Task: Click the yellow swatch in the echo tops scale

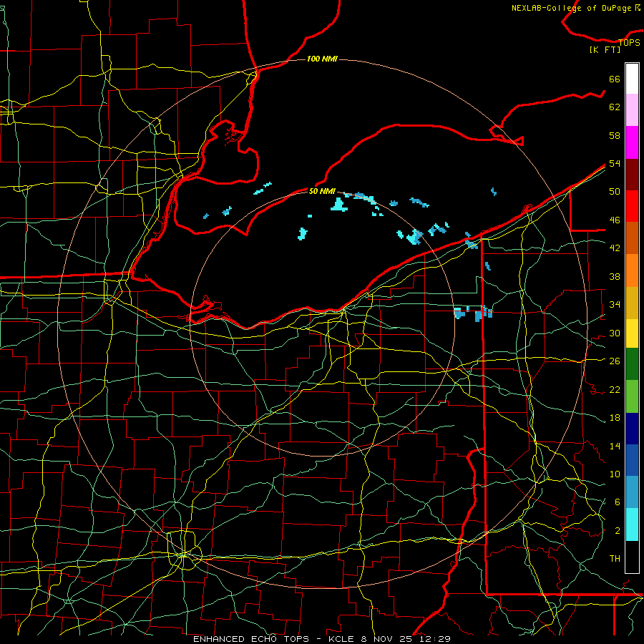Action: 632,333
